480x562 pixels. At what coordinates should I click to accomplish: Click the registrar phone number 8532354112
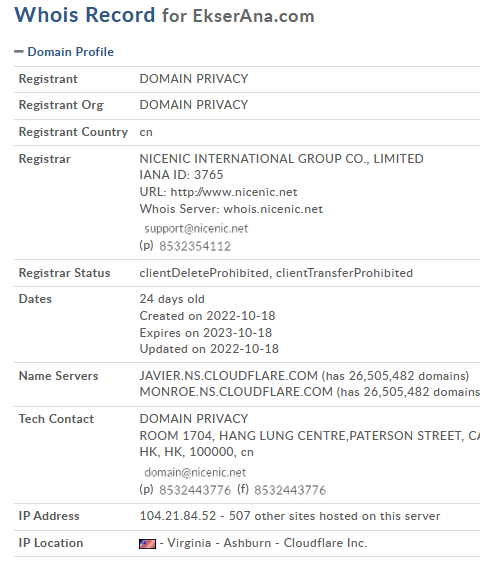(x=195, y=246)
